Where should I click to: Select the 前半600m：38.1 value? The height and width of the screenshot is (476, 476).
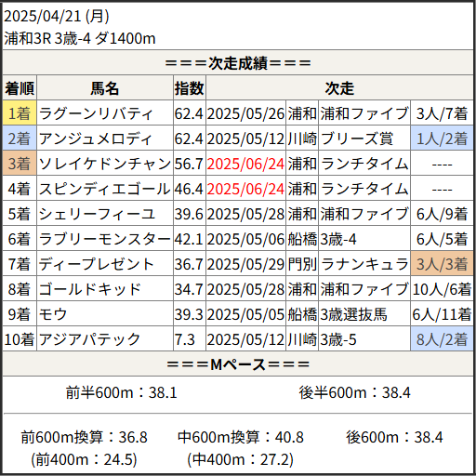121,392
